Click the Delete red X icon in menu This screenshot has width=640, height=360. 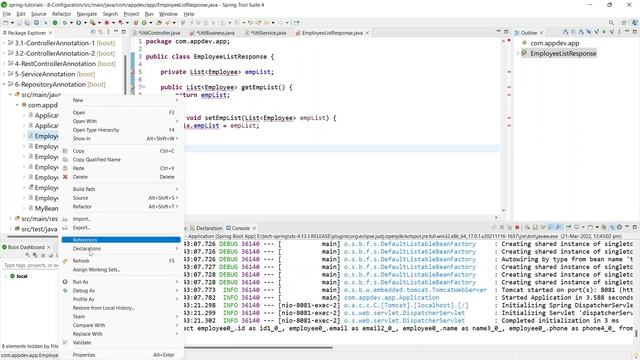click(65, 177)
